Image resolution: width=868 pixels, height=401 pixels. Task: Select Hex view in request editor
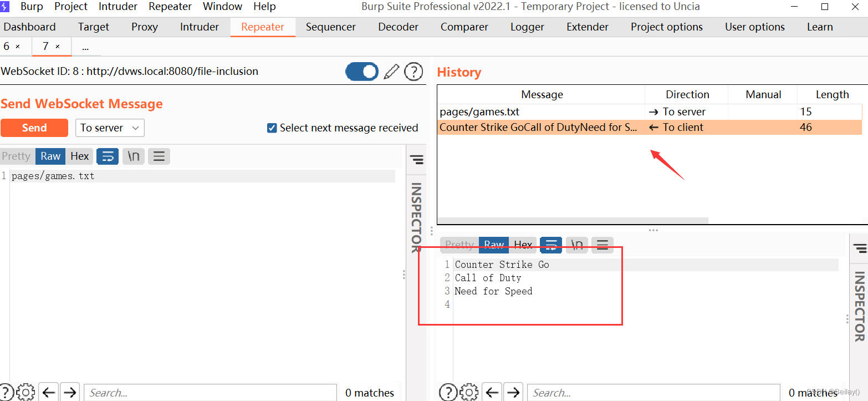click(79, 156)
